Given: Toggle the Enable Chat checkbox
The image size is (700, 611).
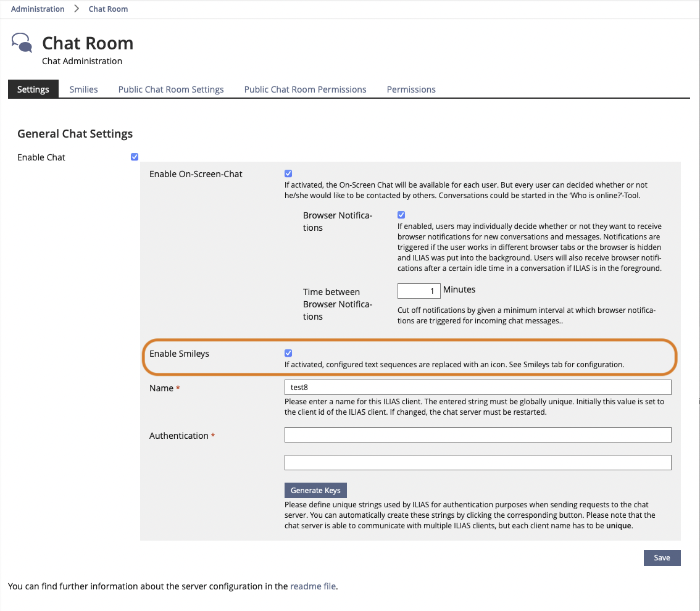Looking at the screenshot, I should (135, 157).
